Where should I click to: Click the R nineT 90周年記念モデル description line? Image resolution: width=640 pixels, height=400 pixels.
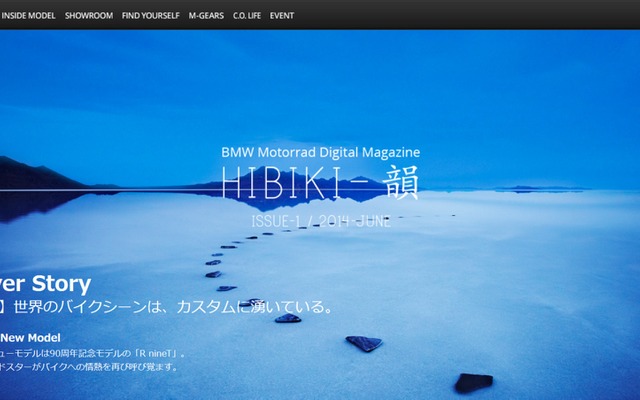click(x=93, y=353)
